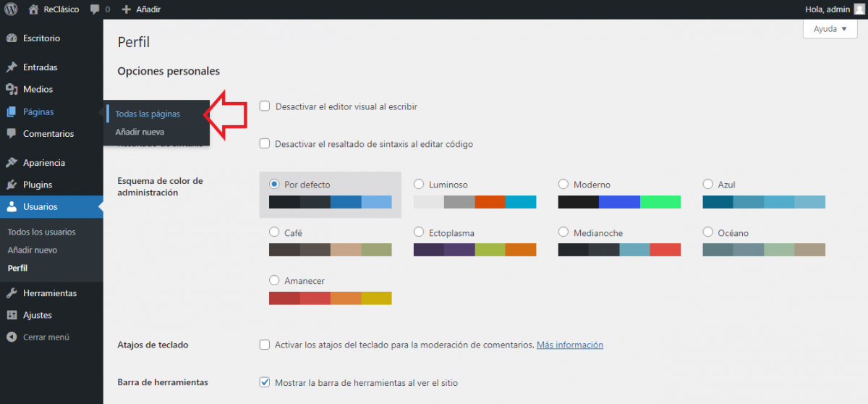Click the Escritorio dashboard icon
Screen dimensions: 868x404
(11, 38)
